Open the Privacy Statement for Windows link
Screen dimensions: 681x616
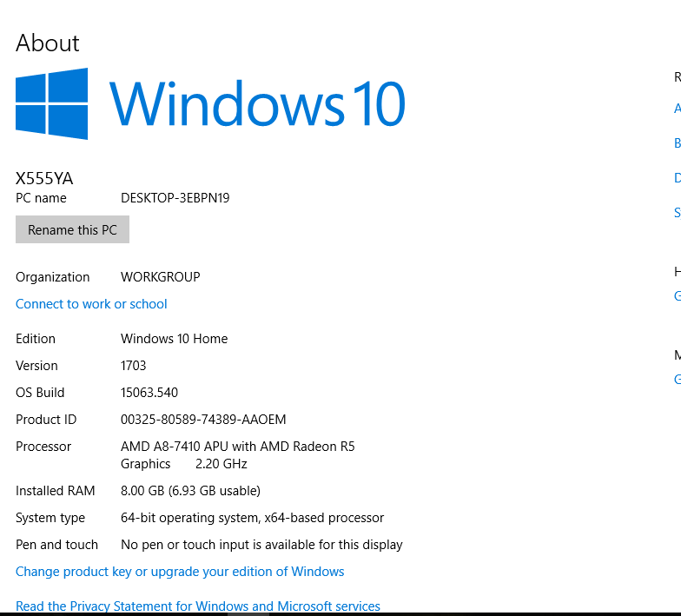(x=198, y=606)
